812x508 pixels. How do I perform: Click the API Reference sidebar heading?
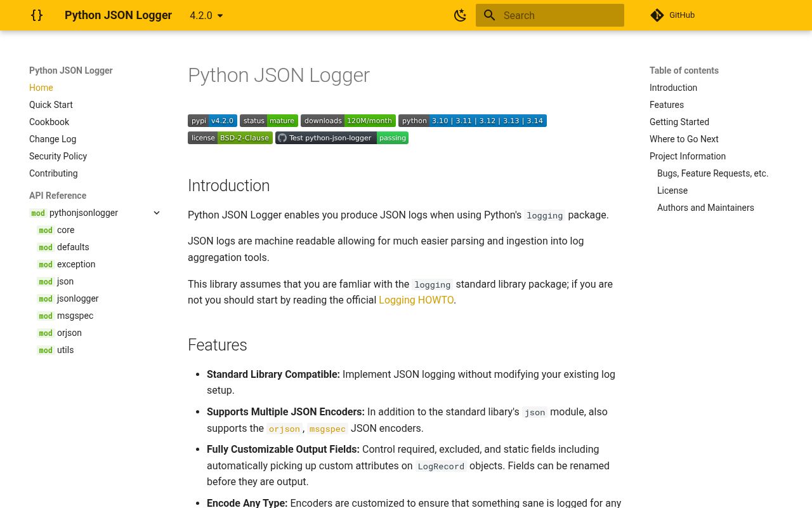coord(58,196)
